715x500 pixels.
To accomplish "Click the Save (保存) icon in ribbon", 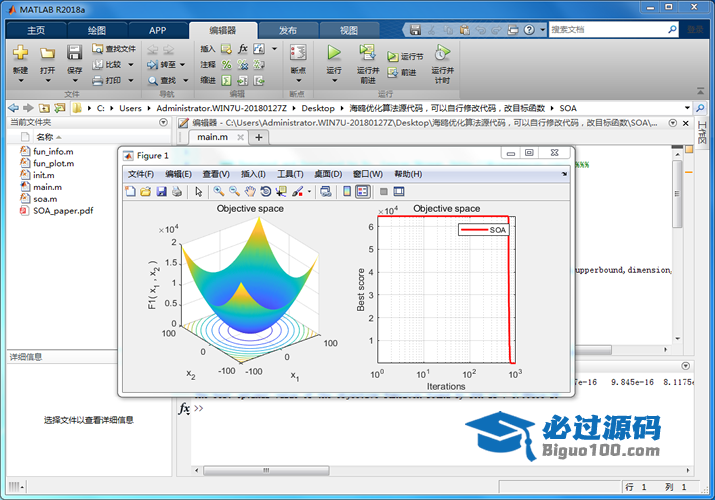I will point(75,52).
